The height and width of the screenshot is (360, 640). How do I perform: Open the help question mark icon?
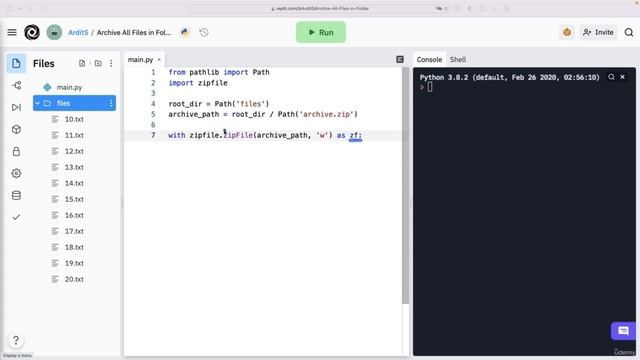pyautogui.click(x=16, y=340)
